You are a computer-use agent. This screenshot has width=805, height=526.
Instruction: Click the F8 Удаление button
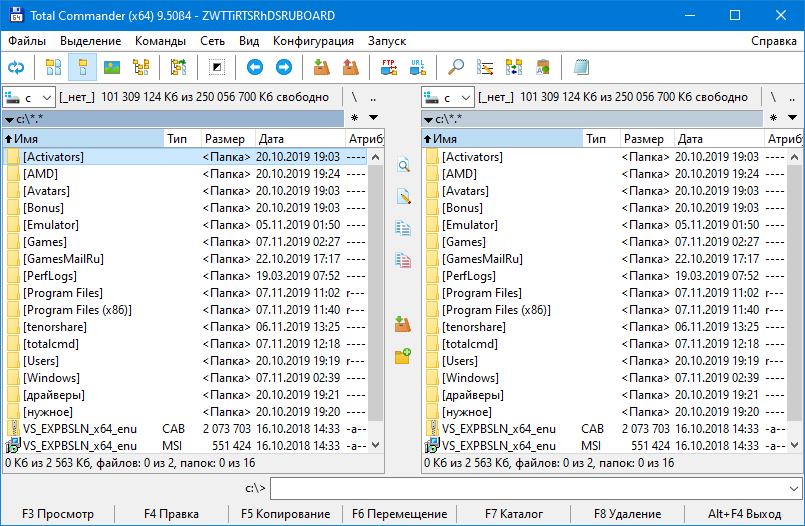627,514
